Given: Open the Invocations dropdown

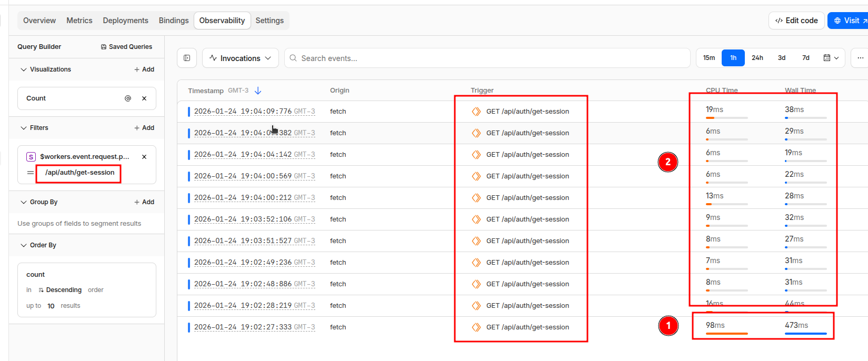Looking at the screenshot, I should click(x=240, y=58).
